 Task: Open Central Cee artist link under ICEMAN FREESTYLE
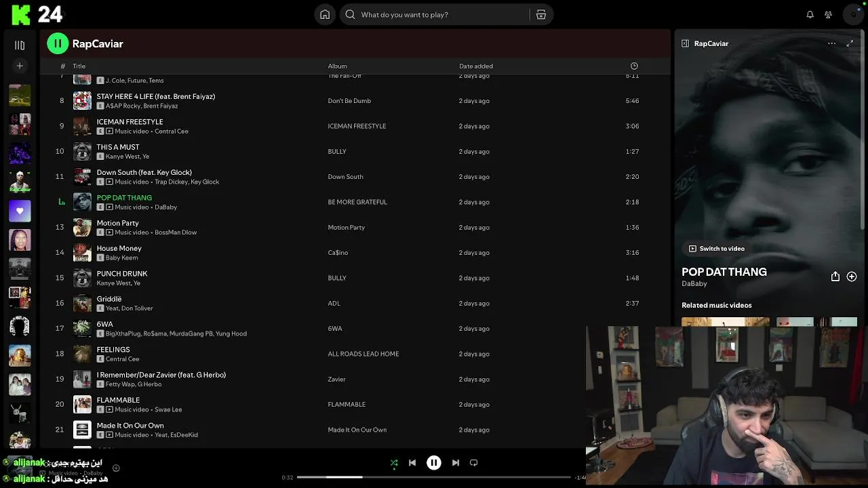[x=172, y=131]
